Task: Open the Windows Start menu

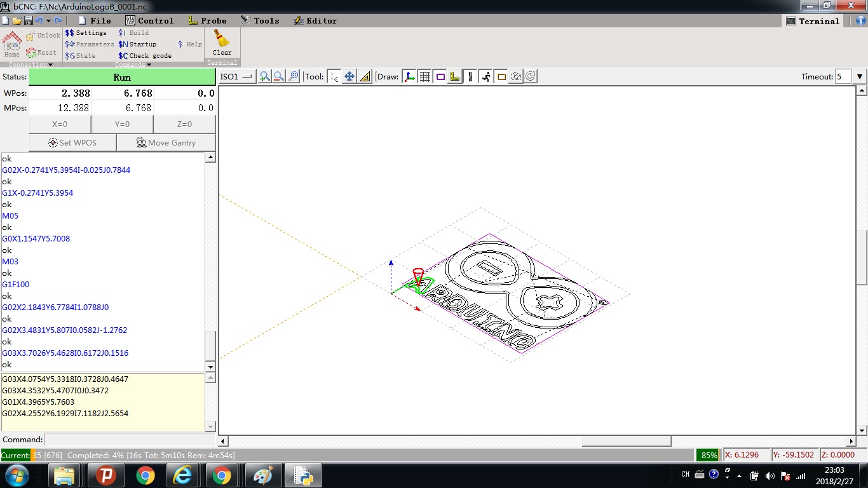Action: [x=17, y=475]
